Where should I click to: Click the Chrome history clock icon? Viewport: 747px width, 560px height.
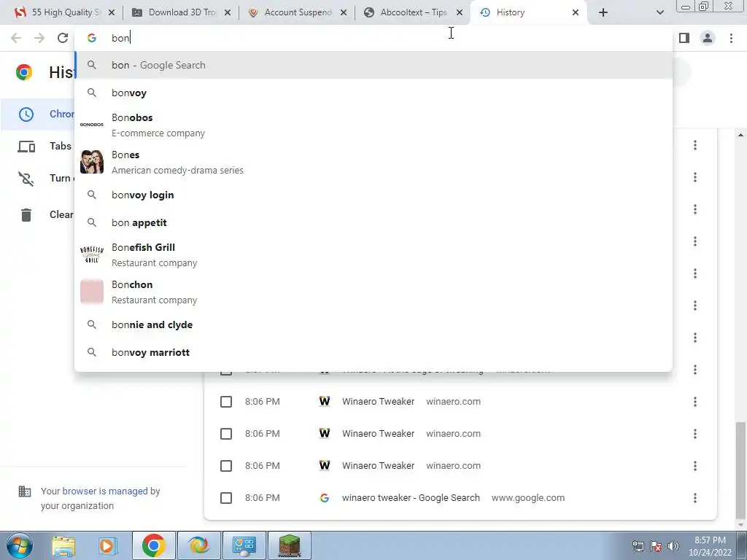tap(26, 114)
